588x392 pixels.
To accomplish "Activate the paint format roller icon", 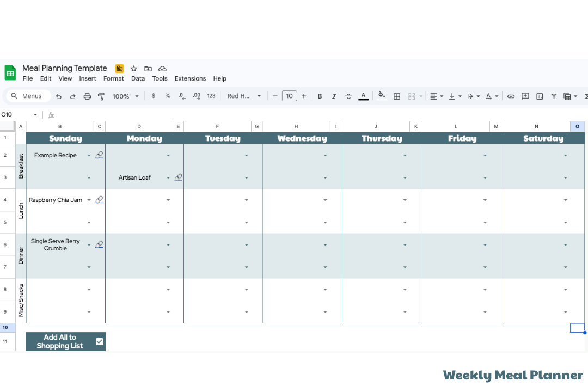I will [x=101, y=96].
